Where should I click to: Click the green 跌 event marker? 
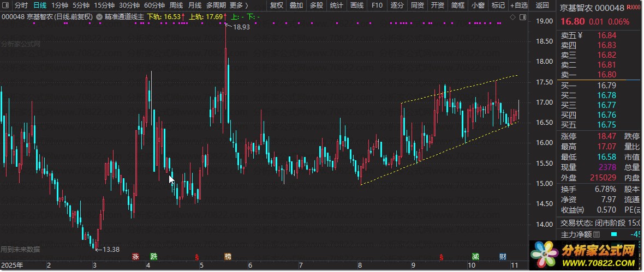pos(154,256)
